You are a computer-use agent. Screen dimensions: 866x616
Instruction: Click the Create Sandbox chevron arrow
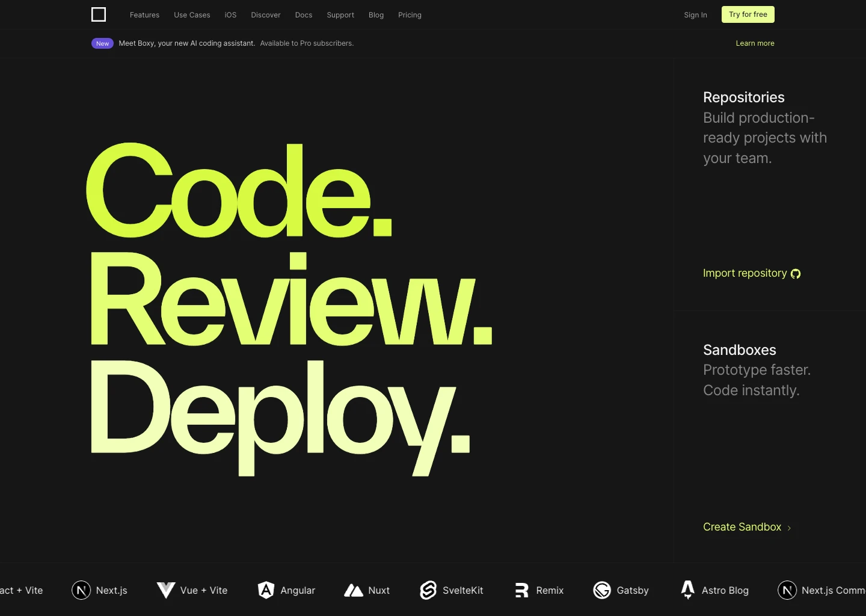(790, 528)
